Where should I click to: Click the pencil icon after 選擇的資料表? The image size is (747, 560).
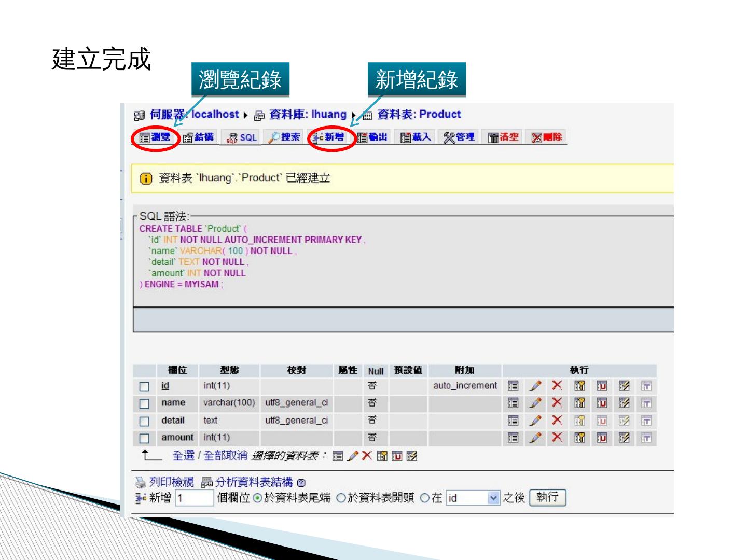tap(353, 456)
